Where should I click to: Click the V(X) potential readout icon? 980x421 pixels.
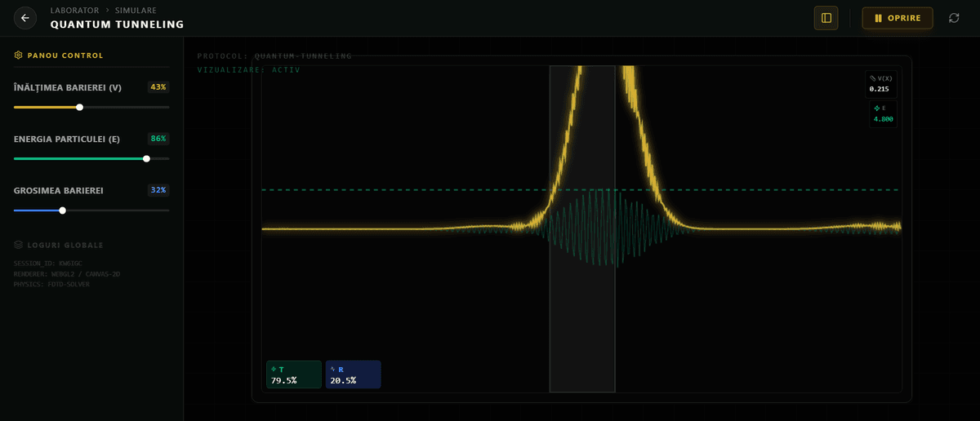coord(872,78)
